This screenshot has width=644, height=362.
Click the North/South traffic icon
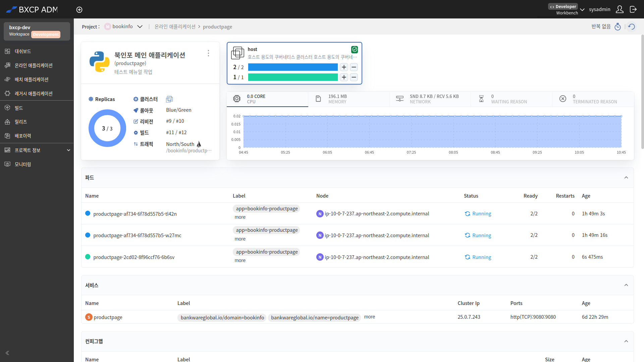199,144
